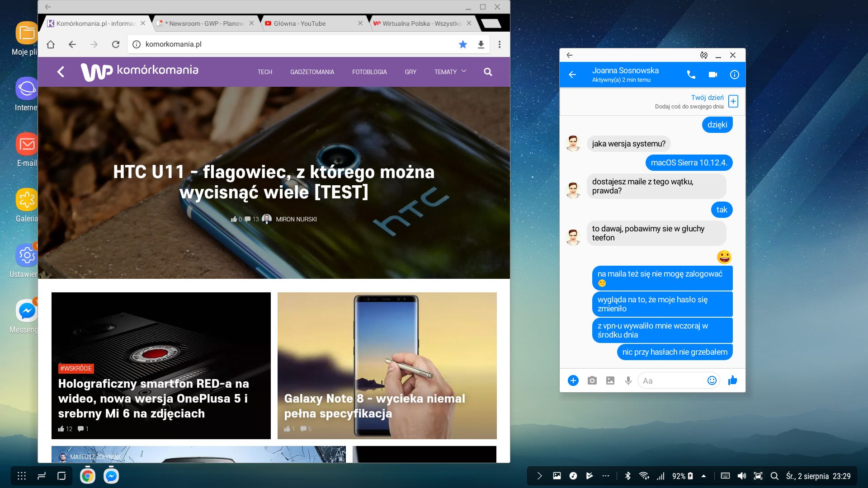Adjust sound via the volume tray icon

pos(742,476)
